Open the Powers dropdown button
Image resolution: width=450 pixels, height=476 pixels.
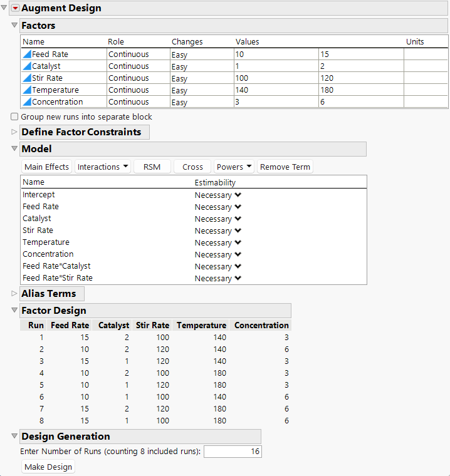coord(234,167)
